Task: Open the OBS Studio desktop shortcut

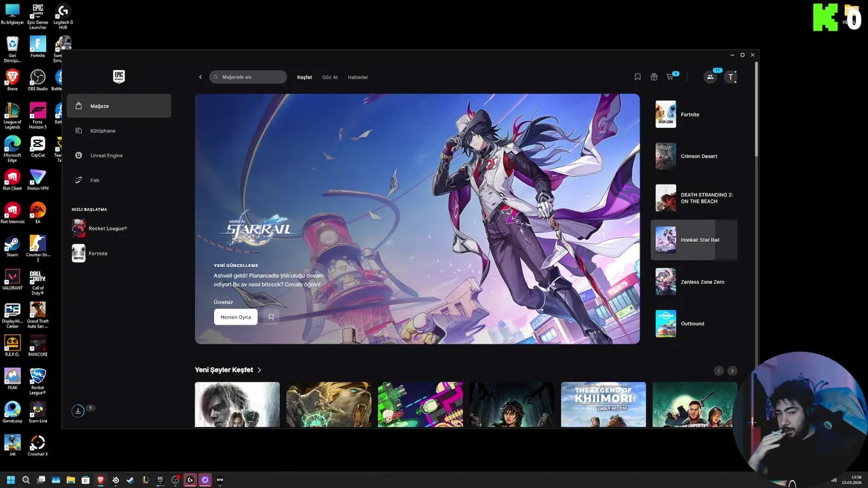Action: [x=37, y=81]
